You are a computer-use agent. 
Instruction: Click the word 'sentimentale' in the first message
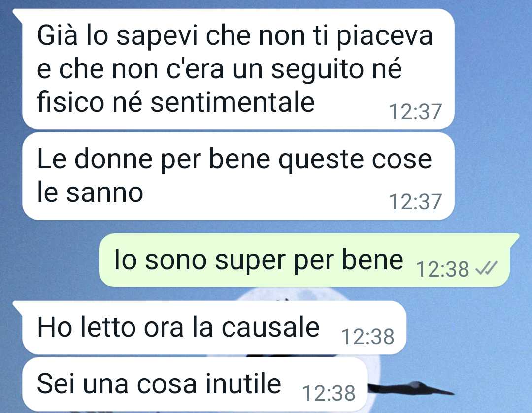[233, 102]
